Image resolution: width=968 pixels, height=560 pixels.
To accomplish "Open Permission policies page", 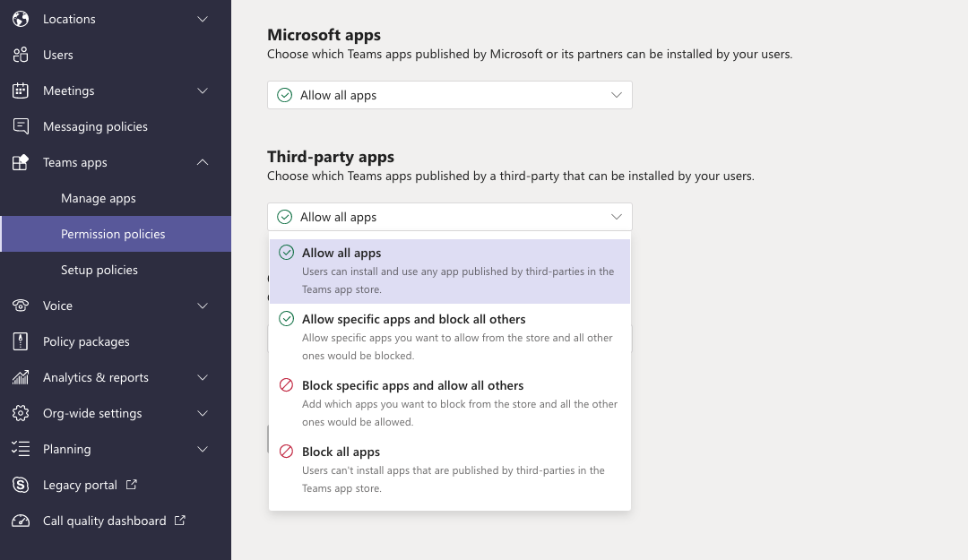I will (116, 234).
